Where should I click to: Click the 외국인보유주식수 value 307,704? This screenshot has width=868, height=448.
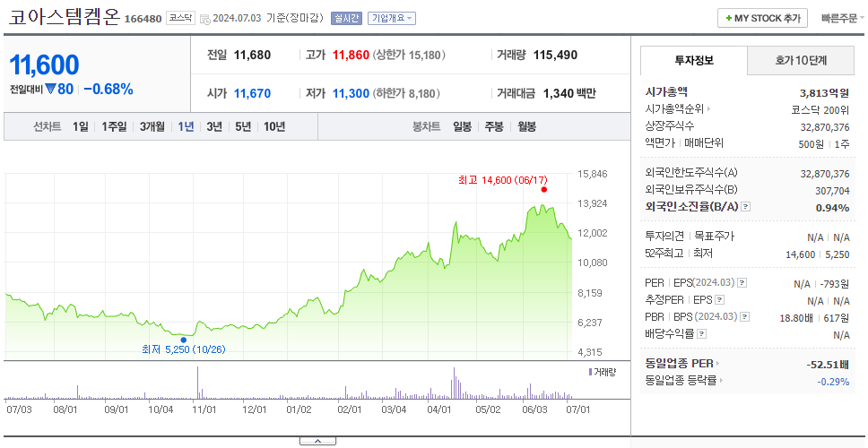pyautogui.click(x=831, y=191)
